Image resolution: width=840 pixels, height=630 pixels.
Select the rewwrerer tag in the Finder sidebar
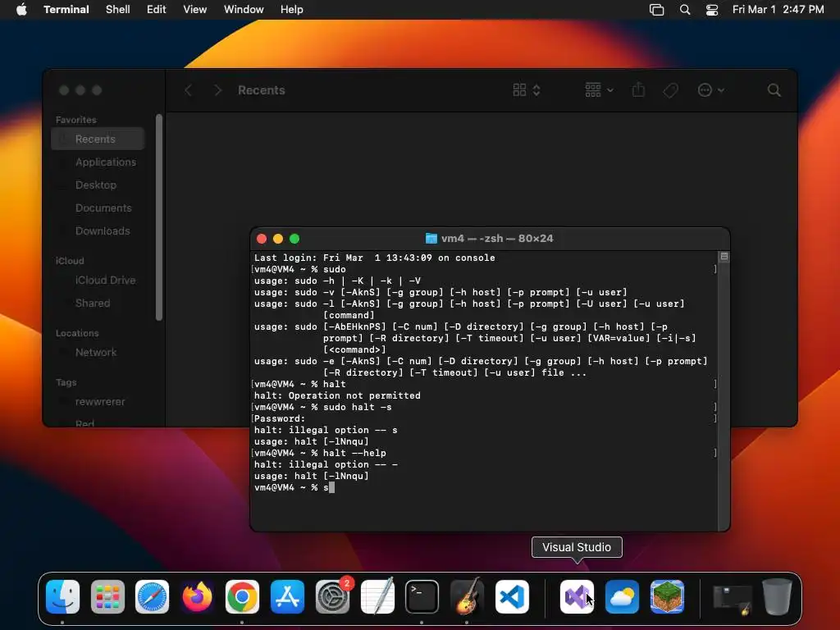point(98,402)
